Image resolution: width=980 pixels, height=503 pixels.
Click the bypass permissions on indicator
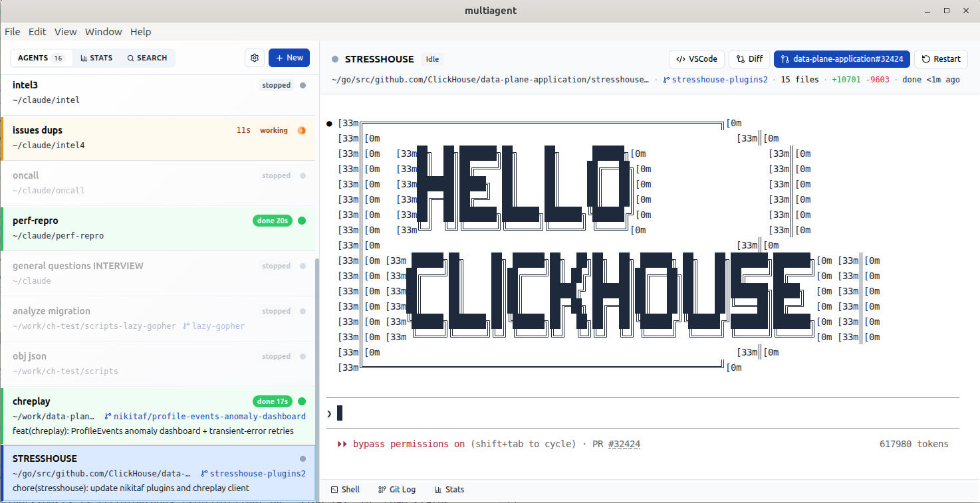click(409, 444)
